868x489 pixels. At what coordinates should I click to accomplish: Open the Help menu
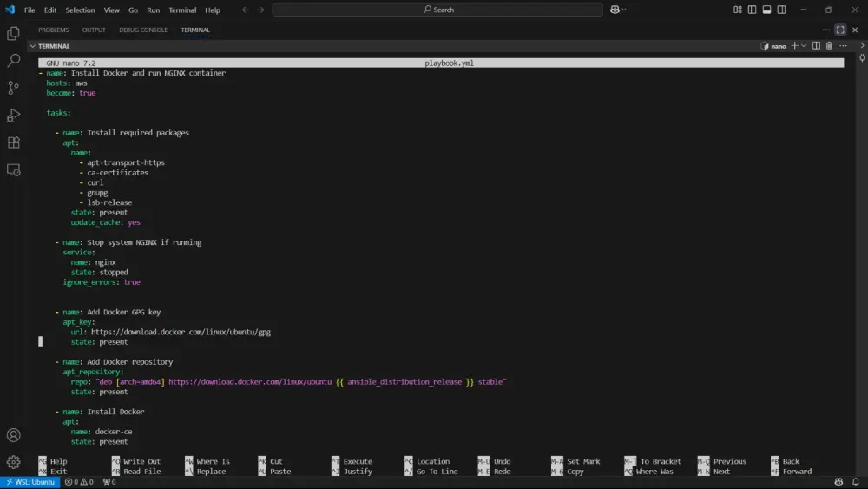pyautogui.click(x=213, y=10)
